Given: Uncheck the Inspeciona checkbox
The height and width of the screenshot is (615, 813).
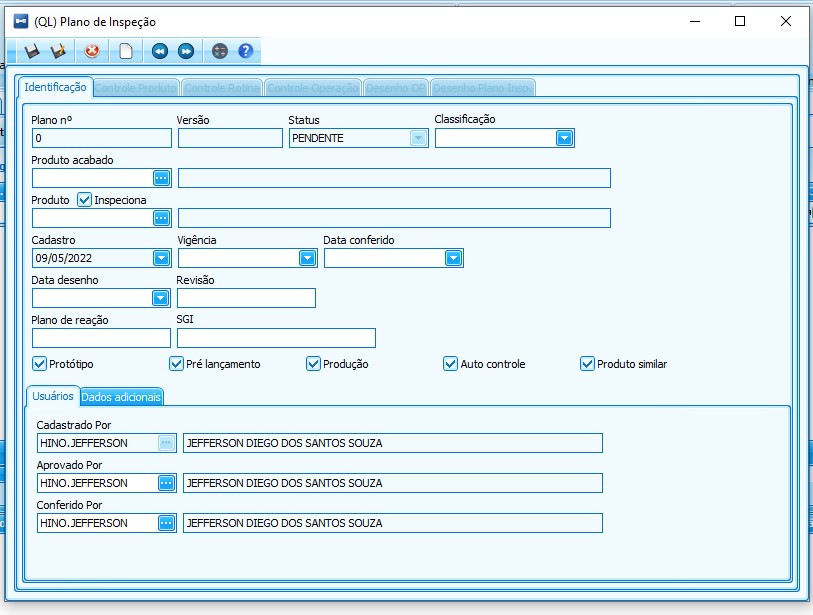Looking at the screenshot, I should tap(85, 200).
